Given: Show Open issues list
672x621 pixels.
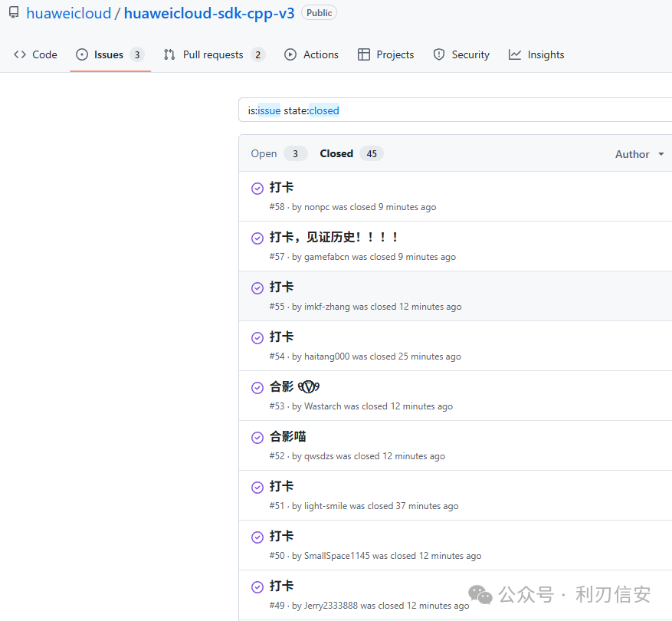Looking at the screenshot, I should (279, 153).
